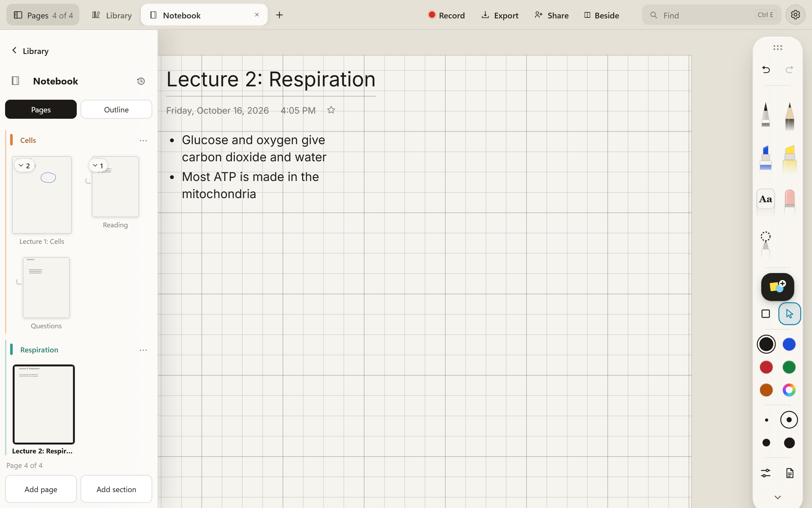
Task: Pick the green color swatch
Action: pyautogui.click(x=789, y=367)
